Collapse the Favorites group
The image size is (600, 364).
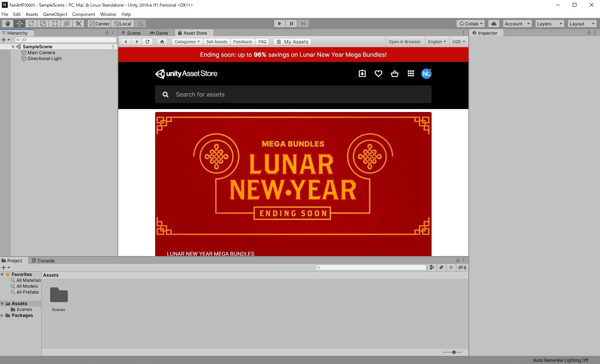tap(2, 274)
